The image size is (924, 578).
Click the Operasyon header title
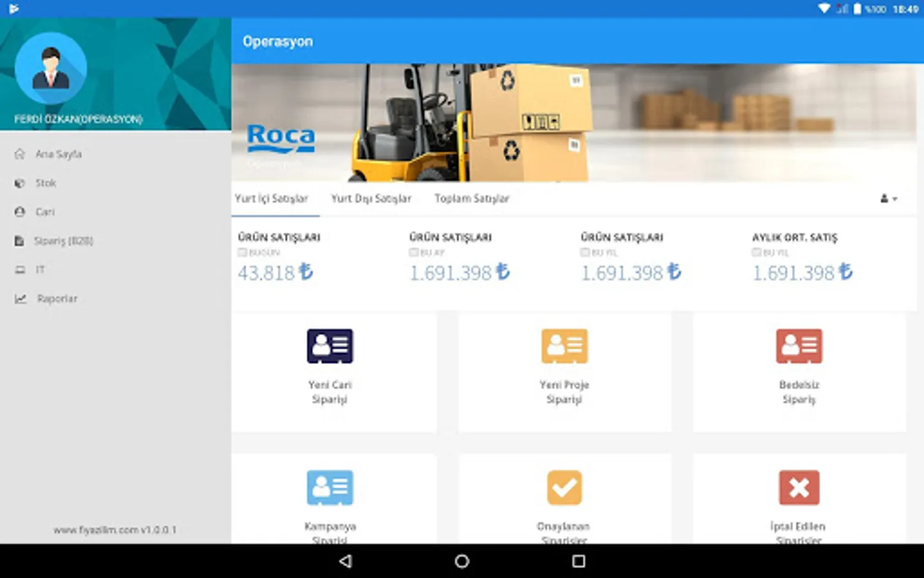(x=278, y=41)
